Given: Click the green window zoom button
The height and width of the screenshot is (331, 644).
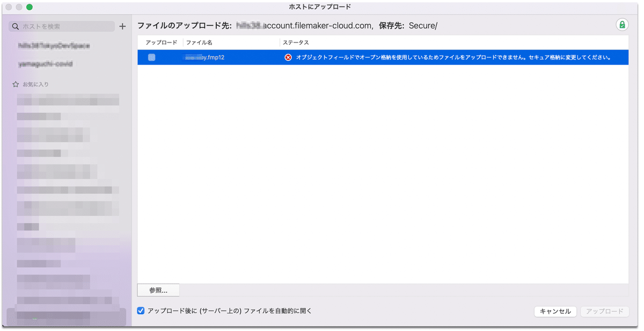Looking at the screenshot, I should 30,6.
